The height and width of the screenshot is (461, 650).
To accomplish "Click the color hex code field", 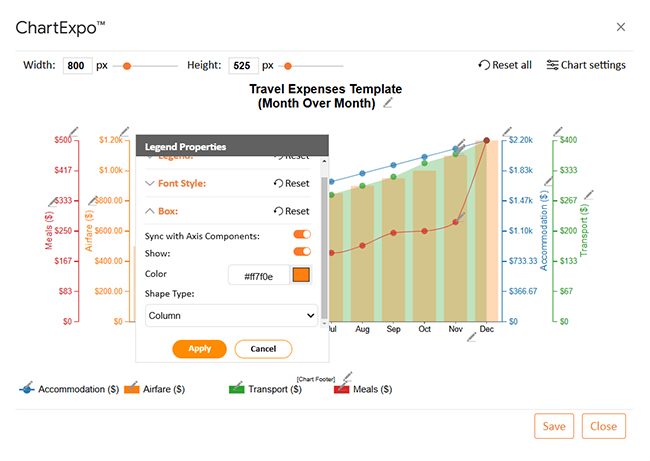I will (x=259, y=275).
